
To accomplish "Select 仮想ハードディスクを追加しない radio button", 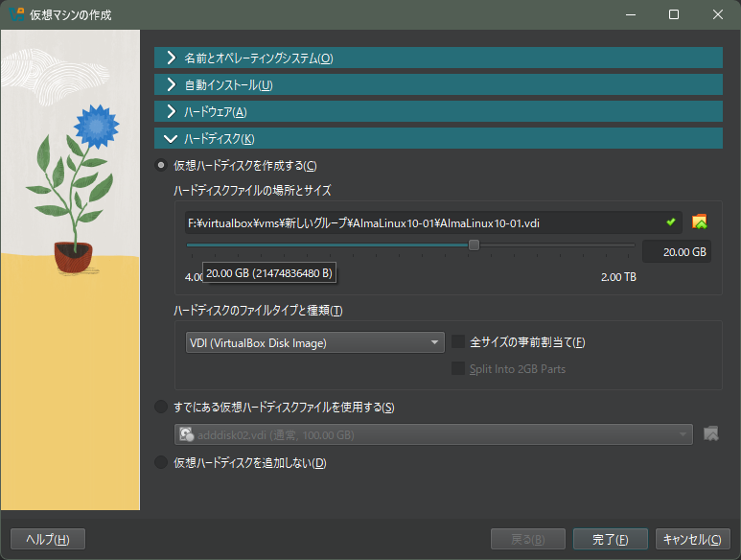I will (x=161, y=462).
